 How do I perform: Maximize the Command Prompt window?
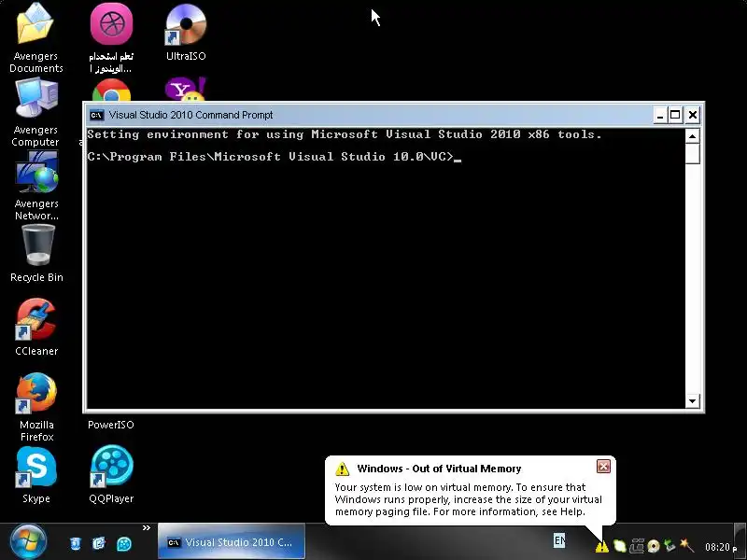coord(675,115)
